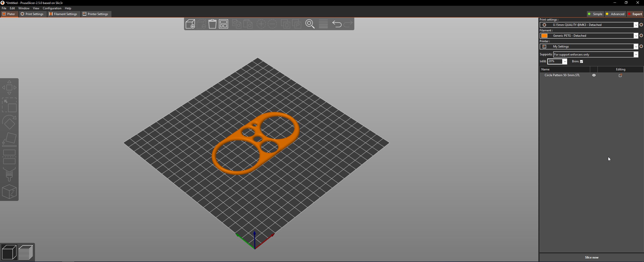Select Circle Pattern 50-5mm.STL in object list
The width and height of the screenshot is (644, 262).
click(562, 75)
